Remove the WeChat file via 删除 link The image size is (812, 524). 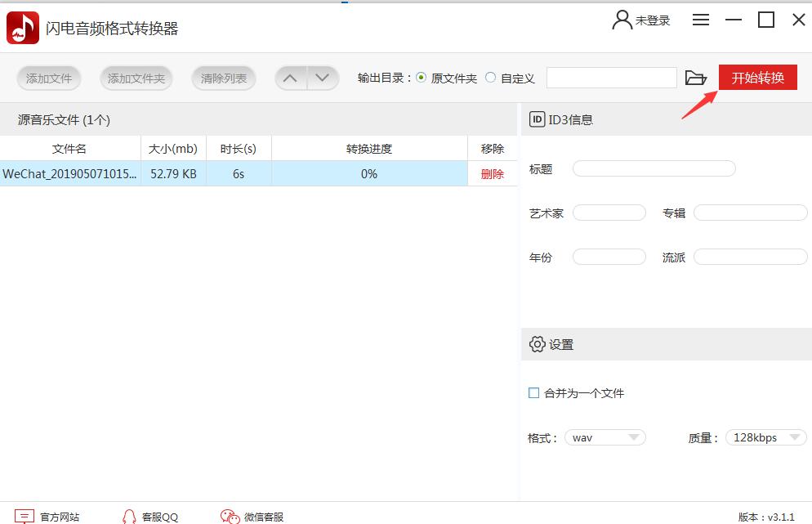493,174
